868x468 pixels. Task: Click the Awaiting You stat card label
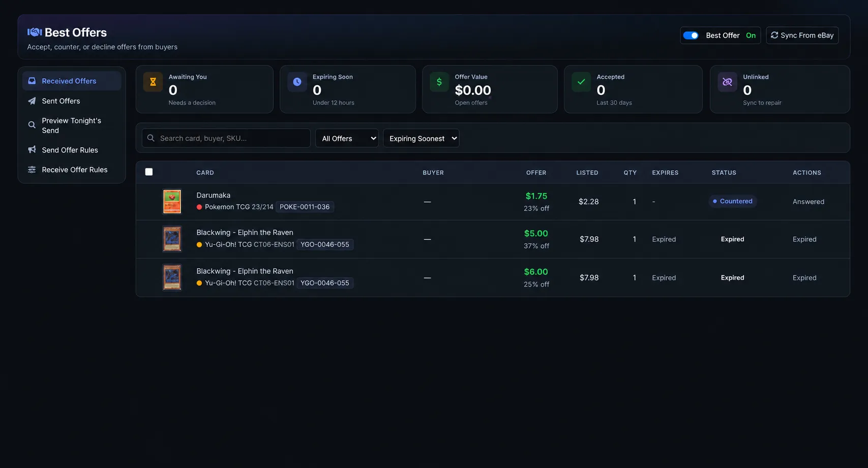pos(188,77)
